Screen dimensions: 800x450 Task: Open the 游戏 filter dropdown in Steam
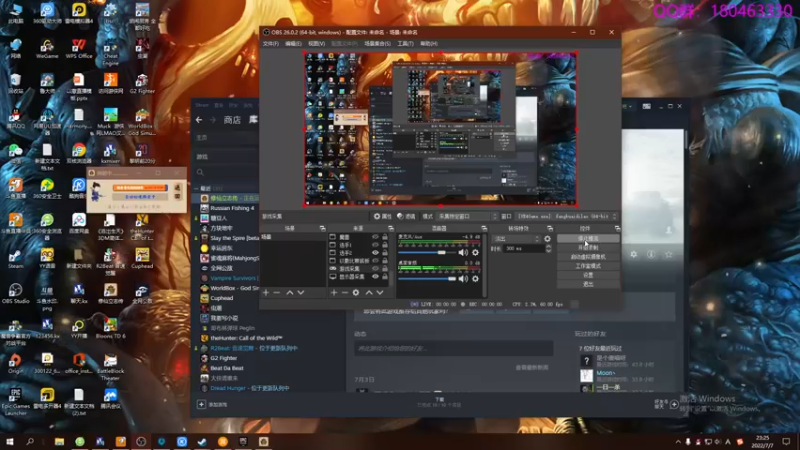coord(226,157)
